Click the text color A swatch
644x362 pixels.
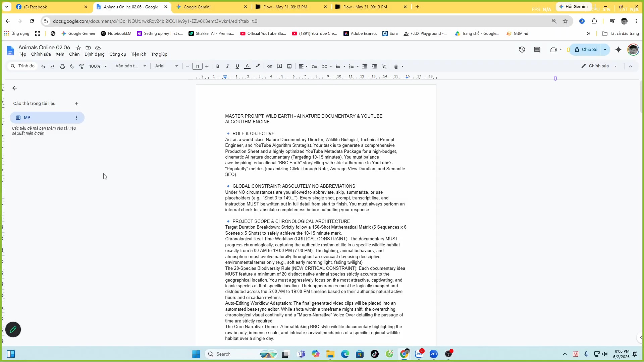click(247, 66)
